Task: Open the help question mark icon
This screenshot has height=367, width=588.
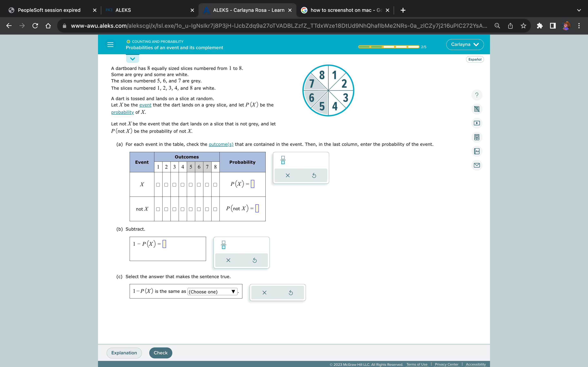Action: tap(477, 95)
